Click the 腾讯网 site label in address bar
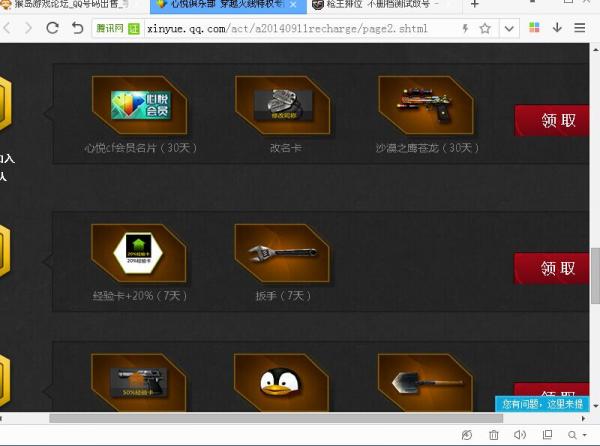Screen dimensions: 600x446 [x=109, y=28]
